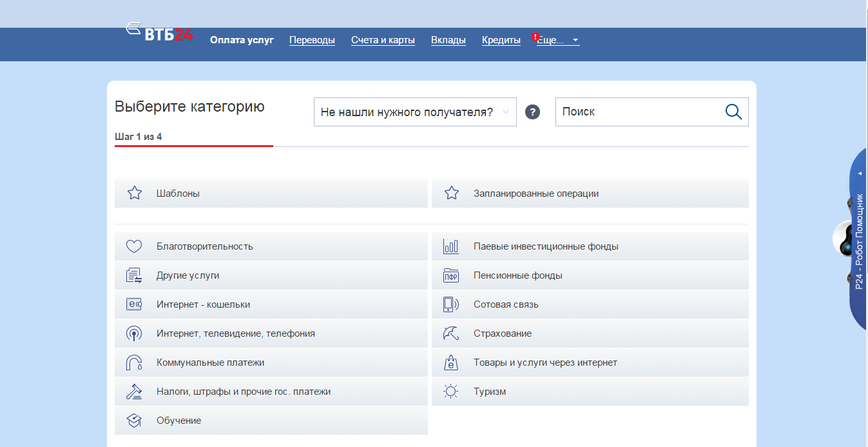Image resolution: width=868 pixels, height=447 pixels.
Task: Click the umbrella icon for Страхование
Action: click(451, 333)
